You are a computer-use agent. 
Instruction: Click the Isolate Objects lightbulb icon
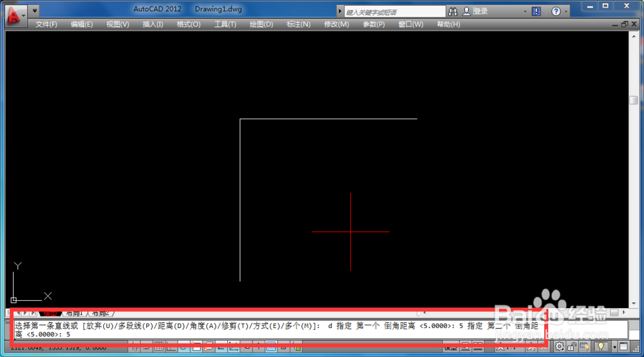[x=601, y=347]
